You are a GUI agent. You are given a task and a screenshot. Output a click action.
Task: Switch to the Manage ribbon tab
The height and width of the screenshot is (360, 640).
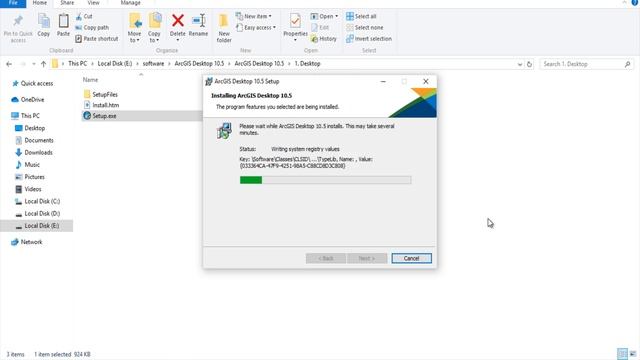pos(130,3)
